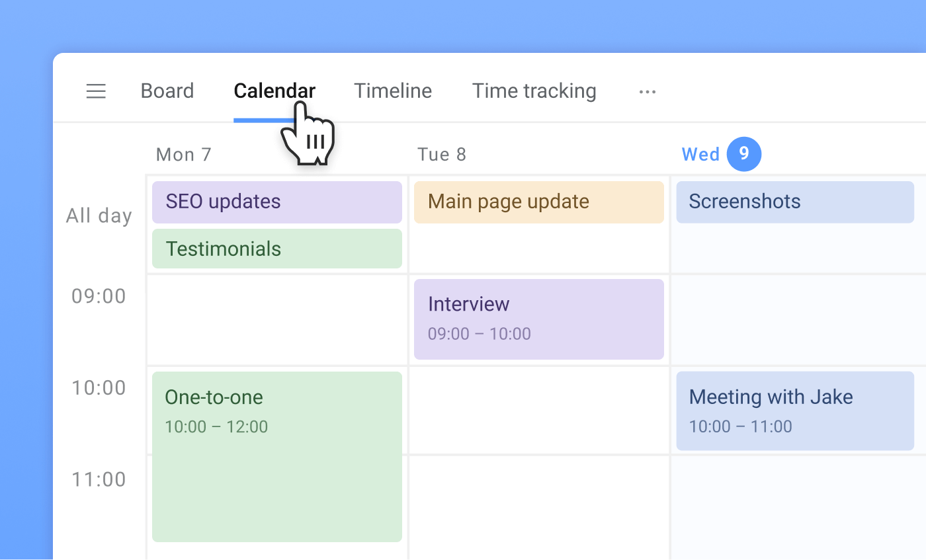Open the hamburger menu icon
Image resolution: width=926 pixels, height=560 pixels.
tap(96, 91)
